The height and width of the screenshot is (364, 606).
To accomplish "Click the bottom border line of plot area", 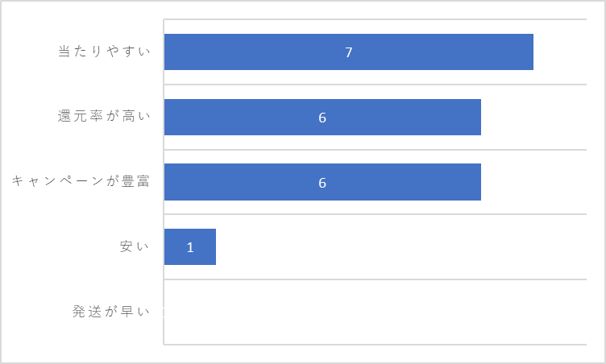I will [375, 345].
